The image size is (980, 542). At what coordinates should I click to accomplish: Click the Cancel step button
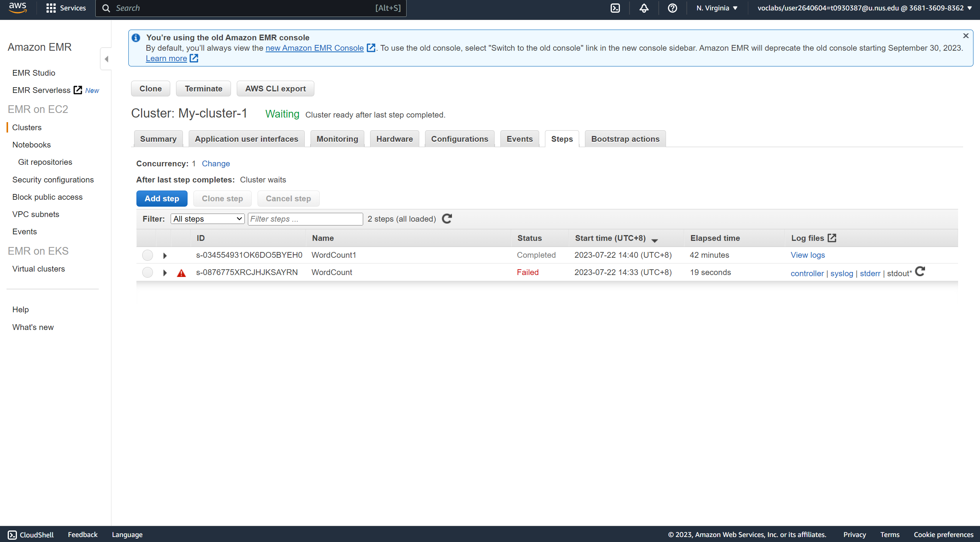[x=289, y=199]
